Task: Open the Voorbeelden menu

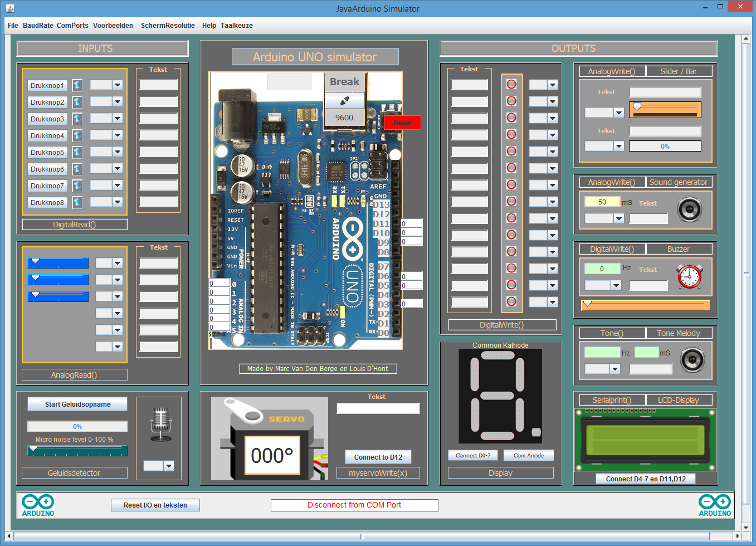Action: pyautogui.click(x=113, y=26)
